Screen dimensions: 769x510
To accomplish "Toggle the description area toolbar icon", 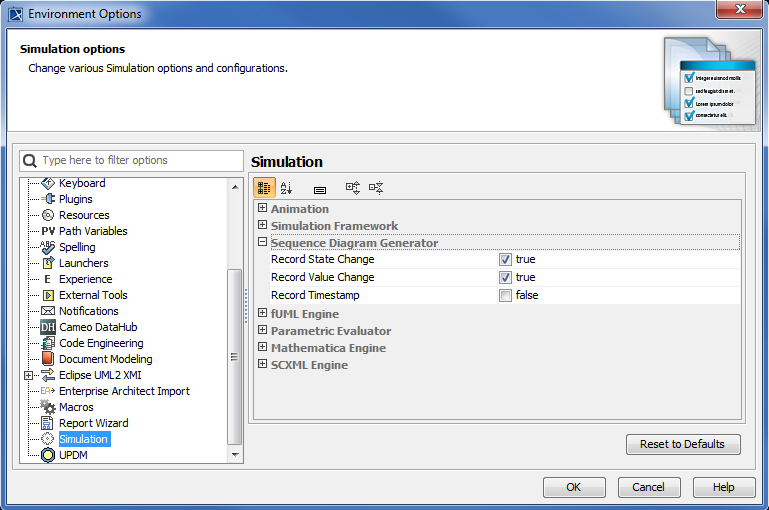I will tap(320, 190).
